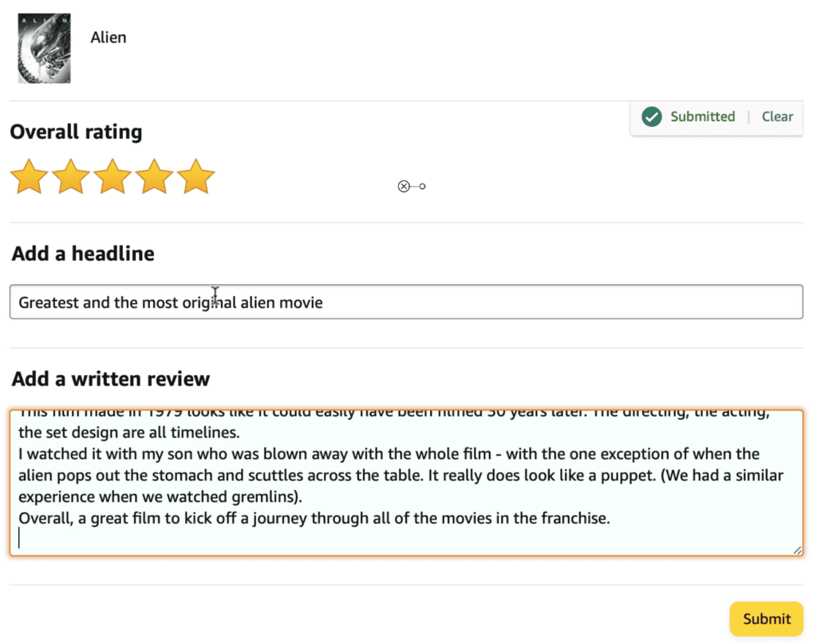Click the Submitted status label
The width and height of the screenshot is (817, 644).
[x=702, y=117]
